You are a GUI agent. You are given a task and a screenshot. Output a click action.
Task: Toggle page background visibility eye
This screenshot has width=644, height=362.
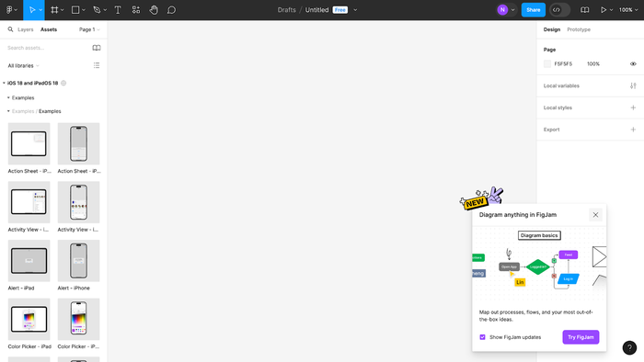633,64
